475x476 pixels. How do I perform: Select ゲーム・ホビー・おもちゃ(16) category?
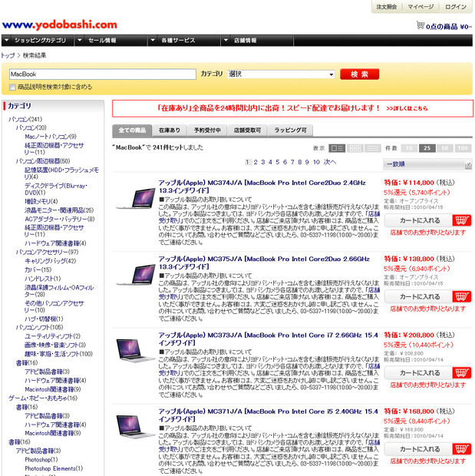(43, 398)
